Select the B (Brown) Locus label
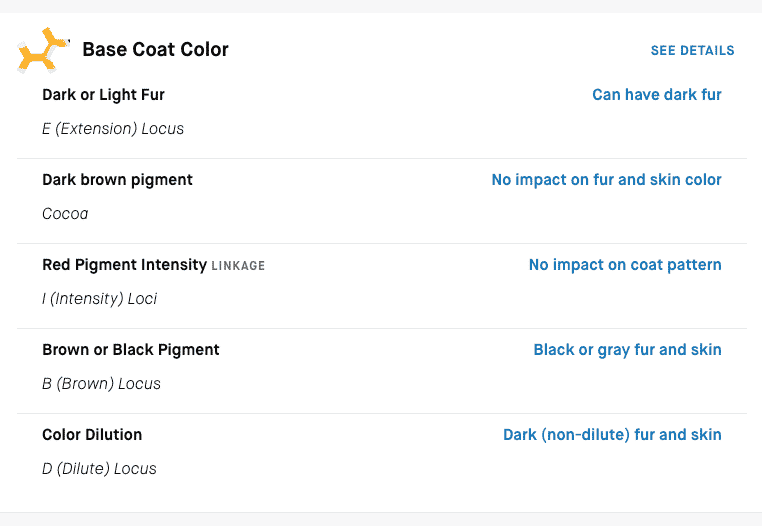762x526 pixels. (x=101, y=384)
